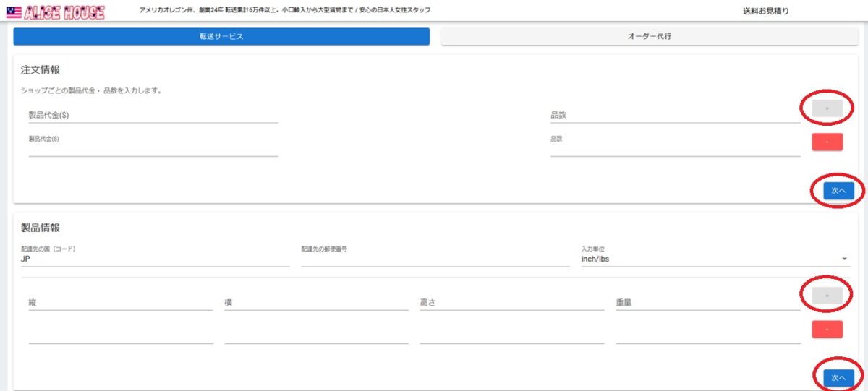868x391 pixels.
Task: Focus the 縦 dimension field
Action: click(120, 303)
